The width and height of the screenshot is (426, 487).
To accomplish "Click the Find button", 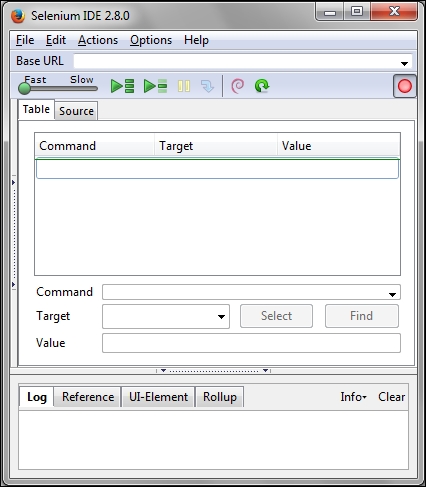I will coord(362,316).
